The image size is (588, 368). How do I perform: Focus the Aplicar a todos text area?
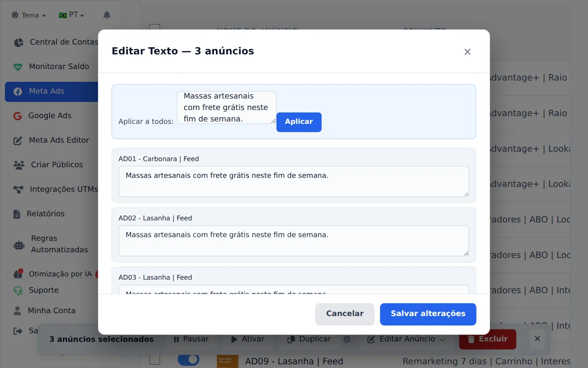227,108
